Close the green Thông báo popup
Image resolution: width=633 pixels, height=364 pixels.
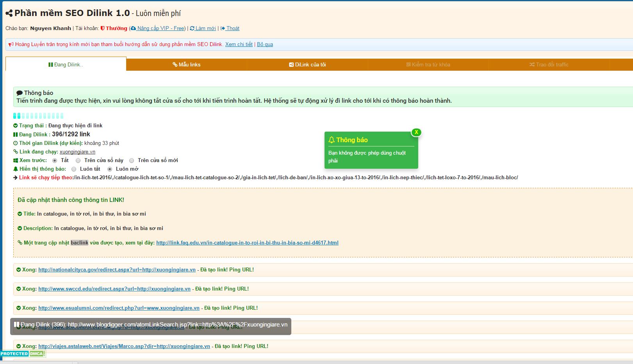point(416,132)
